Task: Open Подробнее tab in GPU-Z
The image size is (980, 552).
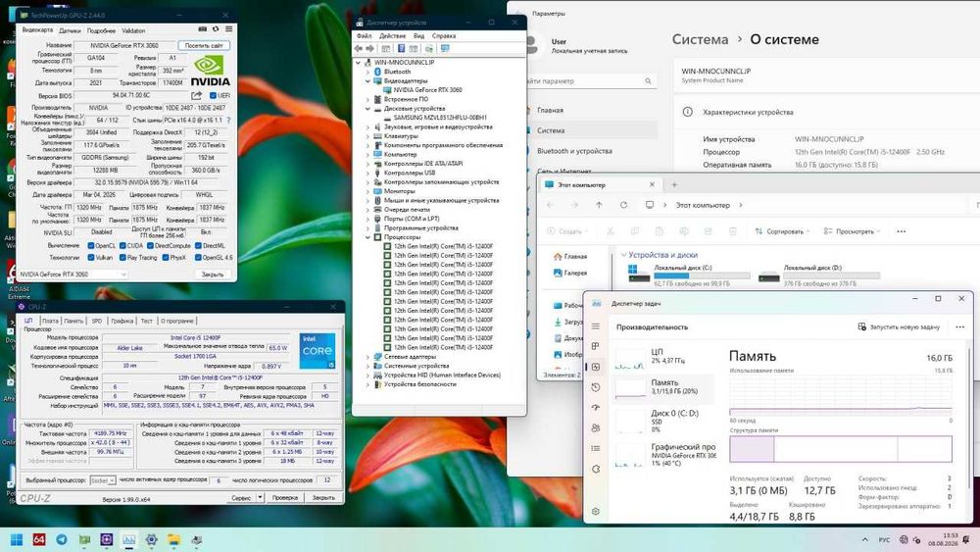Action: (x=101, y=30)
